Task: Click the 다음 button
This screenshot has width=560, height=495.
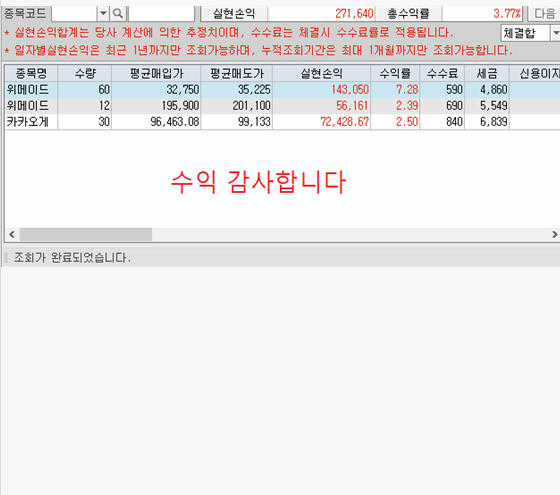Action: tap(544, 14)
